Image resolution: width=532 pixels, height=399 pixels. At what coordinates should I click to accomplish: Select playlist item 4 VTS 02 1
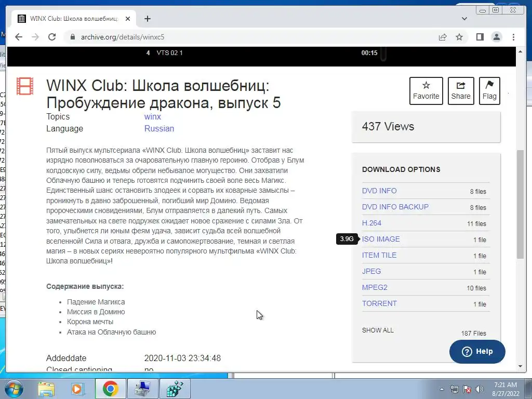click(x=165, y=52)
